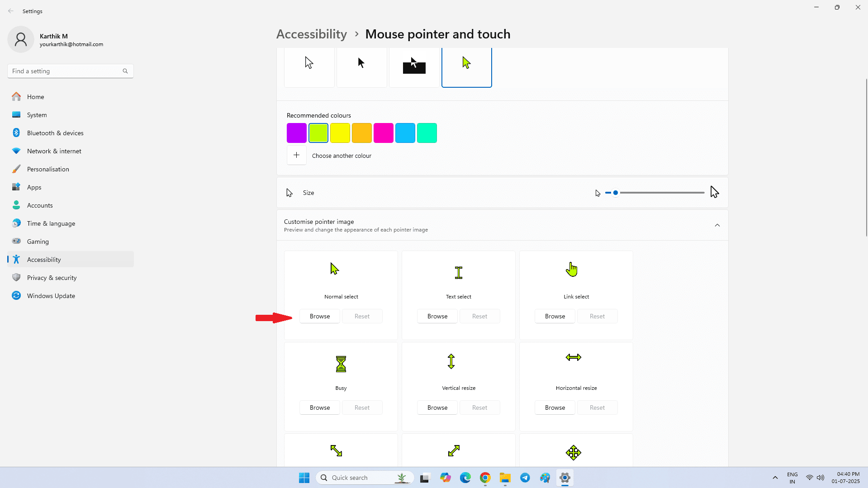Select the custom coloured pointer style

coord(466,67)
